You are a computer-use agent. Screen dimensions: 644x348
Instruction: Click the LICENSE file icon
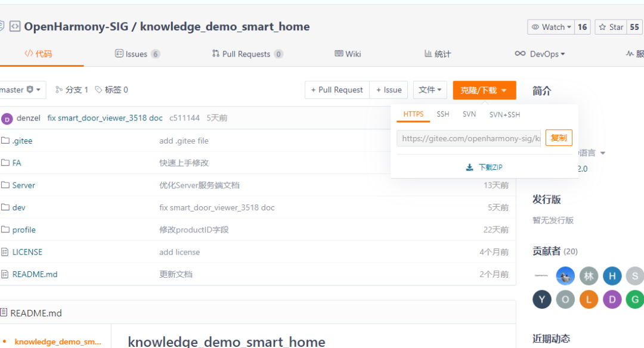tap(5, 251)
